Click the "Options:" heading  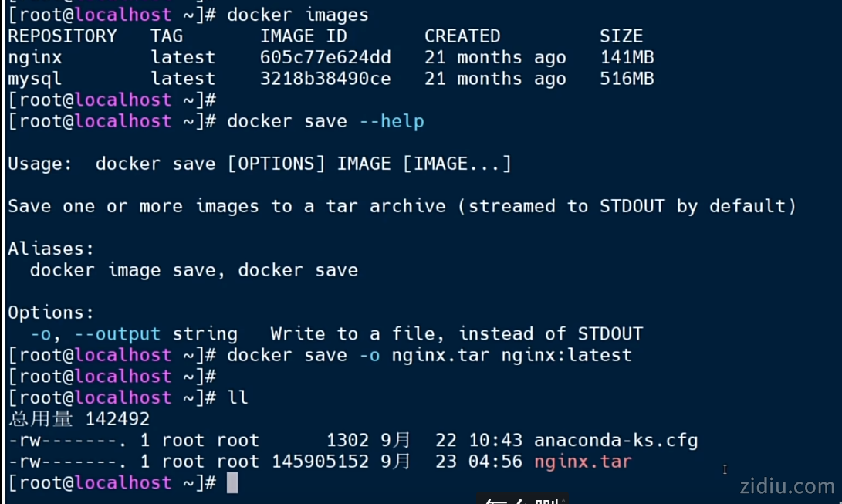tap(51, 313)
